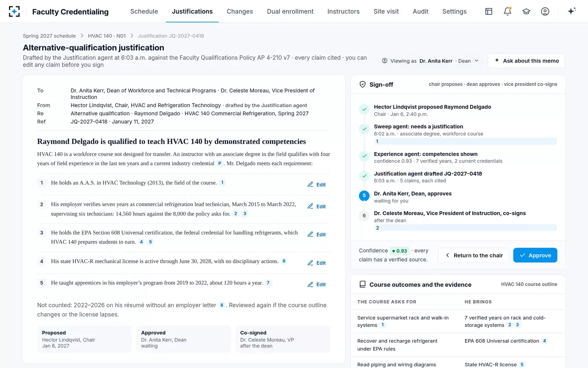The height and width of the screenshot is (368, 588).
Task: Click the shield icon next to Sign-off
Action: (x=363, y=85)
